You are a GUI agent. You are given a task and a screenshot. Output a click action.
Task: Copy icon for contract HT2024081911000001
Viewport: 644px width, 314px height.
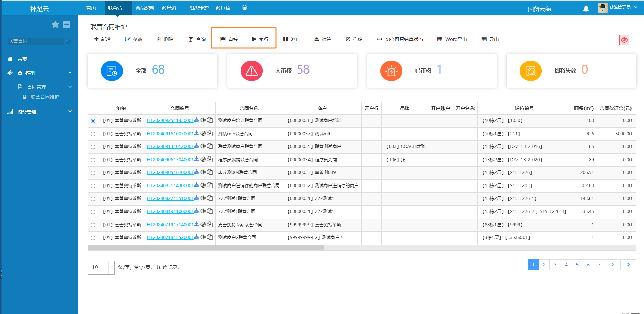210,211
